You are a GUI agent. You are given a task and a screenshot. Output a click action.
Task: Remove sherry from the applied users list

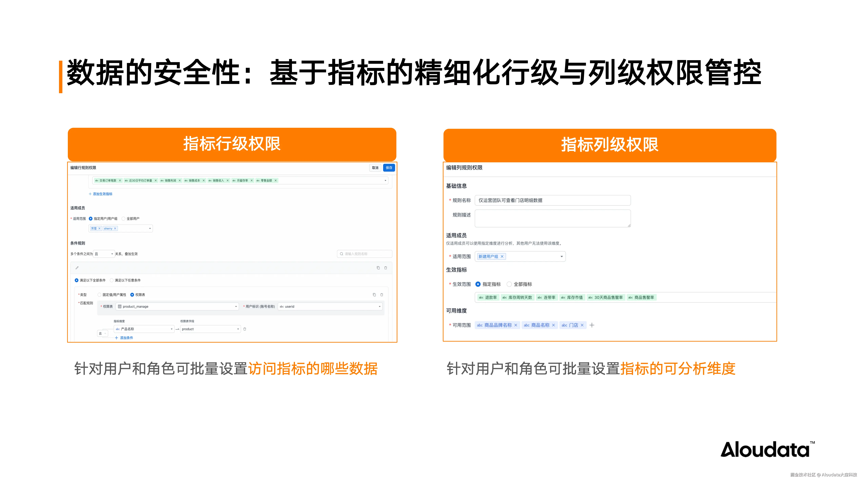(115, 228)
